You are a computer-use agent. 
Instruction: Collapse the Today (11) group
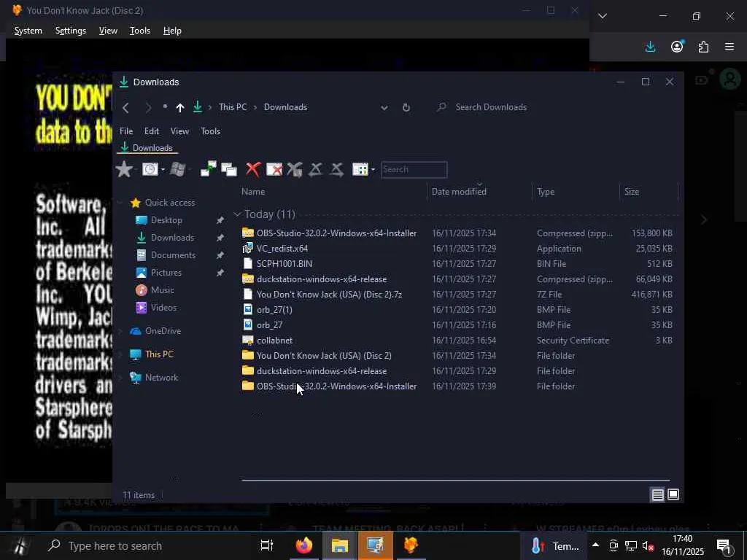[x=237, y=214]
